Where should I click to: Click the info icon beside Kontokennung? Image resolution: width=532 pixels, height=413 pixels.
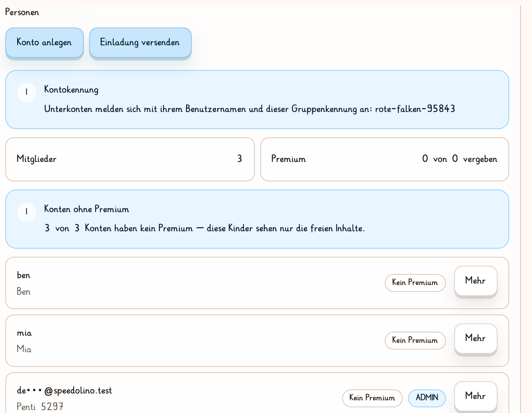(x=27, y=92)
